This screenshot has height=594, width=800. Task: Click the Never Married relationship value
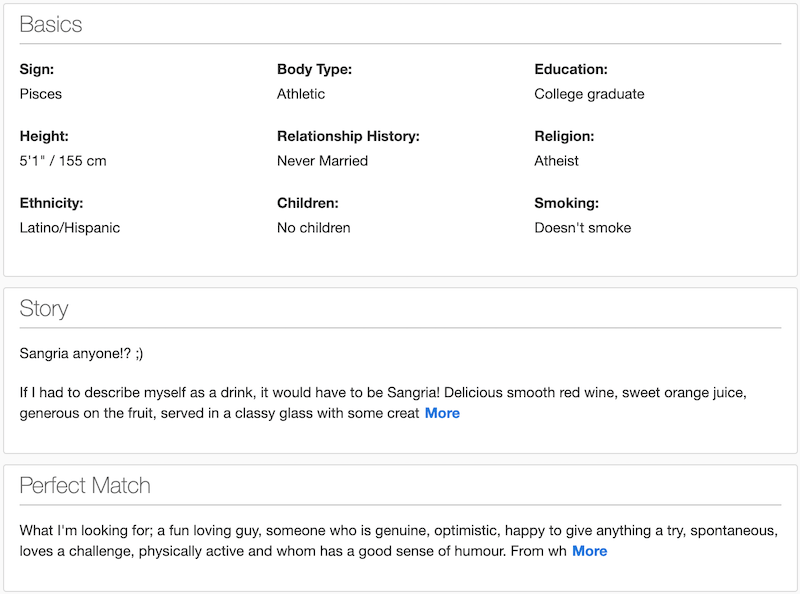(322, 161)
